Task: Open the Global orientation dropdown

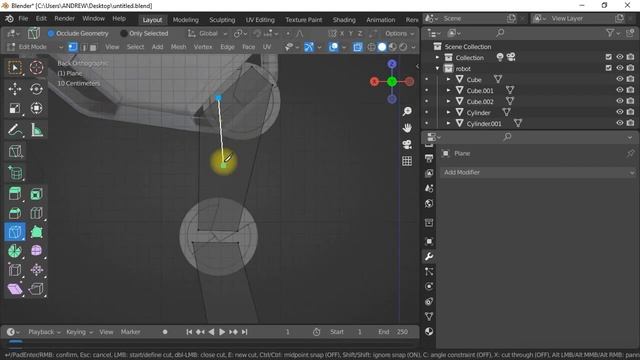Action: [207, 33]
